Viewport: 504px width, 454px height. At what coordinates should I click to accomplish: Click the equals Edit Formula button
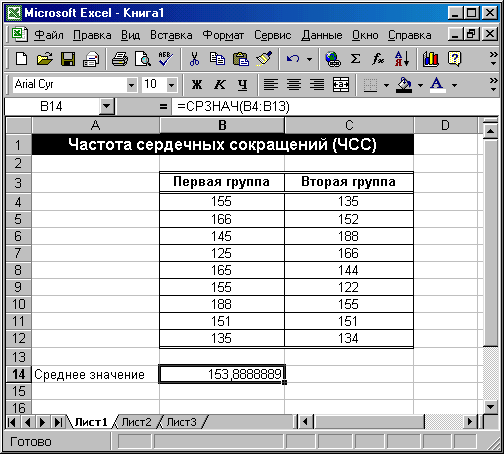pos(163,107)
